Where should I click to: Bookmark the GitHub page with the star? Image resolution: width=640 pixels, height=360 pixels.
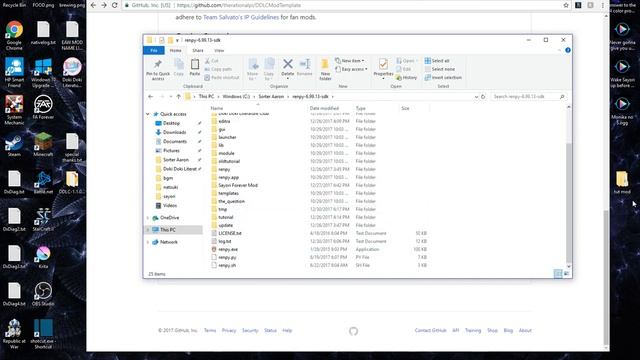pos(566,5)
